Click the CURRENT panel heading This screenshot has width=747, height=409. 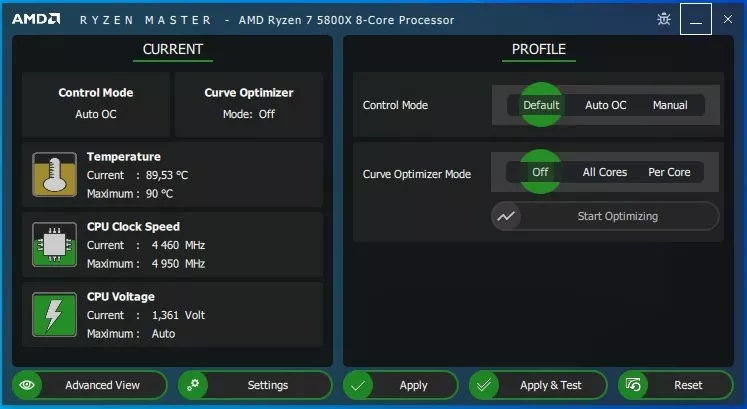pyautogui.click(x=173, y=50)
